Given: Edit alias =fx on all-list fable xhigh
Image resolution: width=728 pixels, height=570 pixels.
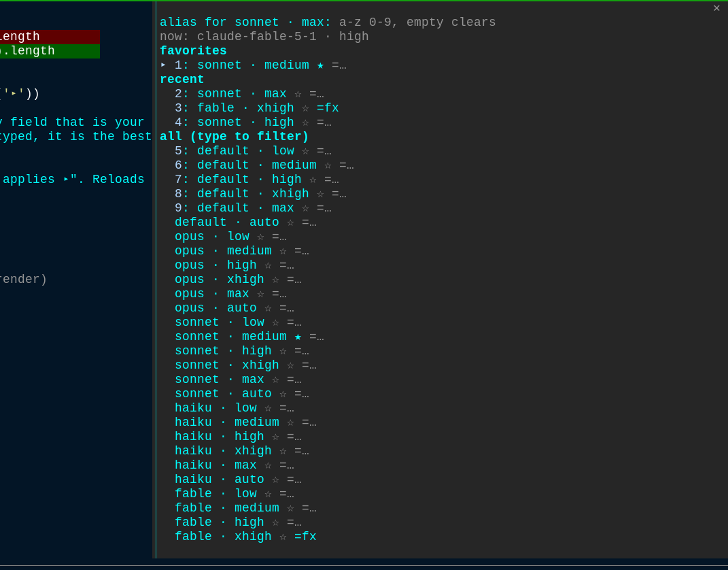Looking at the screenshot, I should point(305,537).
